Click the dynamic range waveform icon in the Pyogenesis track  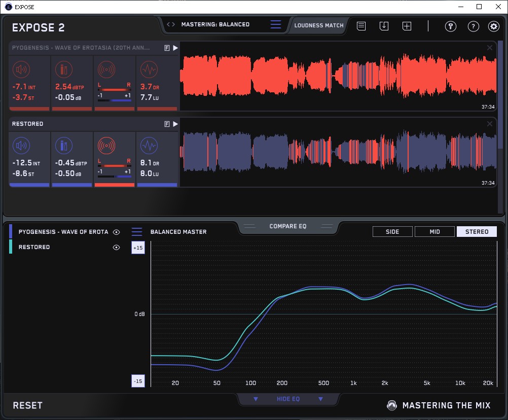click(x=149, y=69)
